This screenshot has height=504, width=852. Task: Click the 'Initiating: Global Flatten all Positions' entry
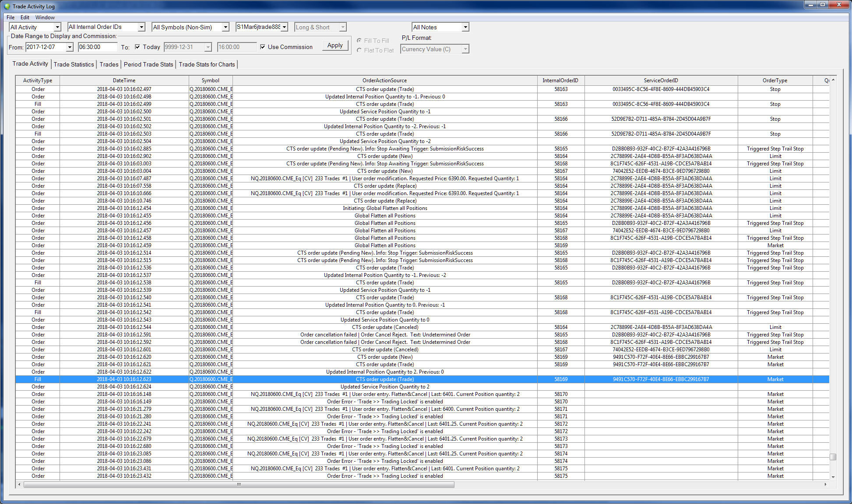385,208
